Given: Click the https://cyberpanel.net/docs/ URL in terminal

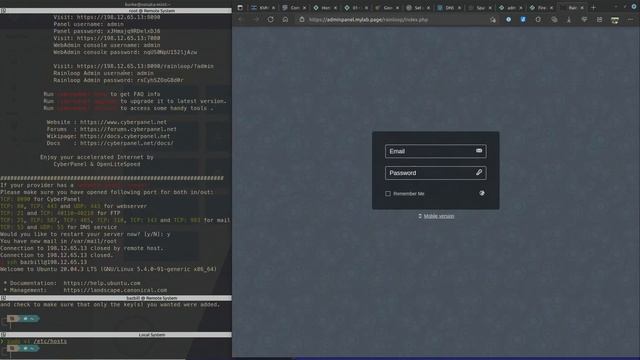Looking at the screenshot, I should pos(127,143).
